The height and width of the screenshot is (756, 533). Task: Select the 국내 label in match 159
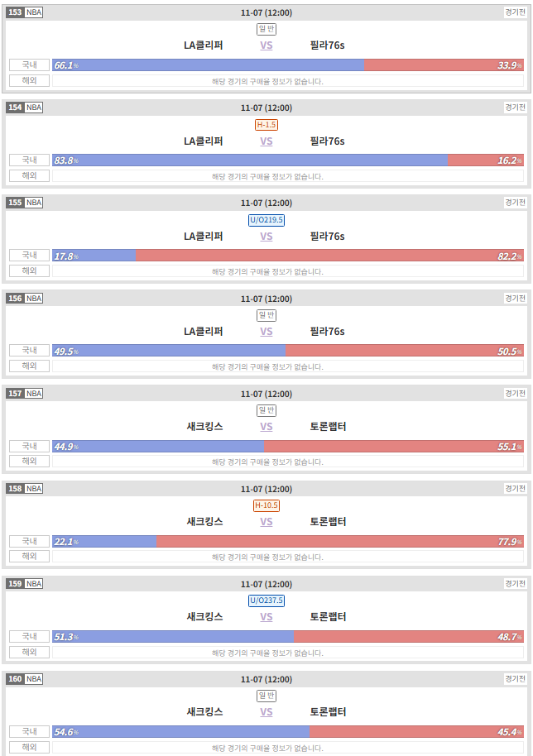click(x=30, y=636)
